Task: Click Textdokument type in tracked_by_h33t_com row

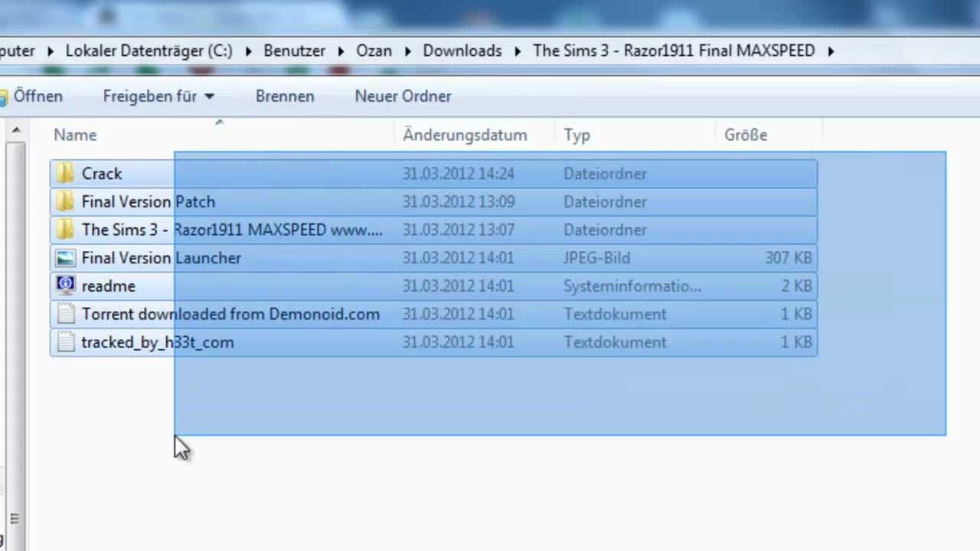Action: point(615,342)
